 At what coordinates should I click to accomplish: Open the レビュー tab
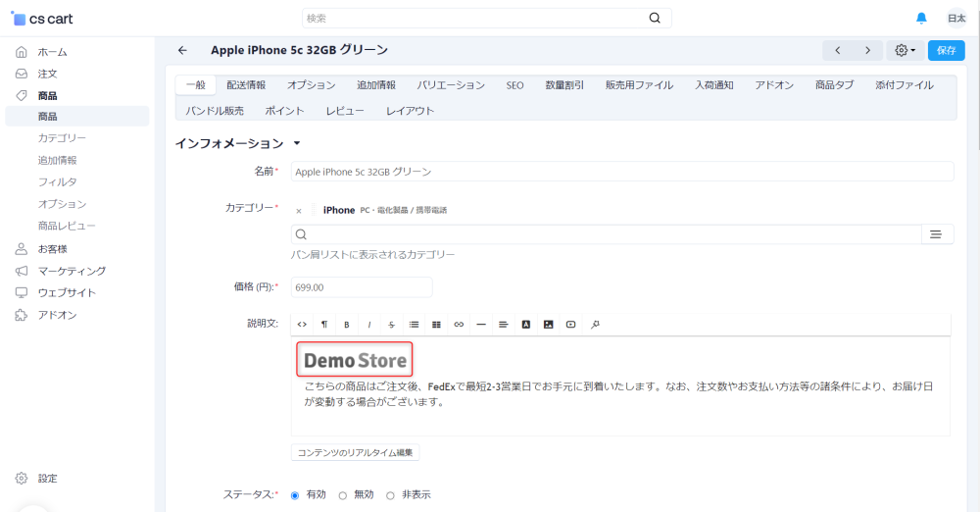point(345,111)
